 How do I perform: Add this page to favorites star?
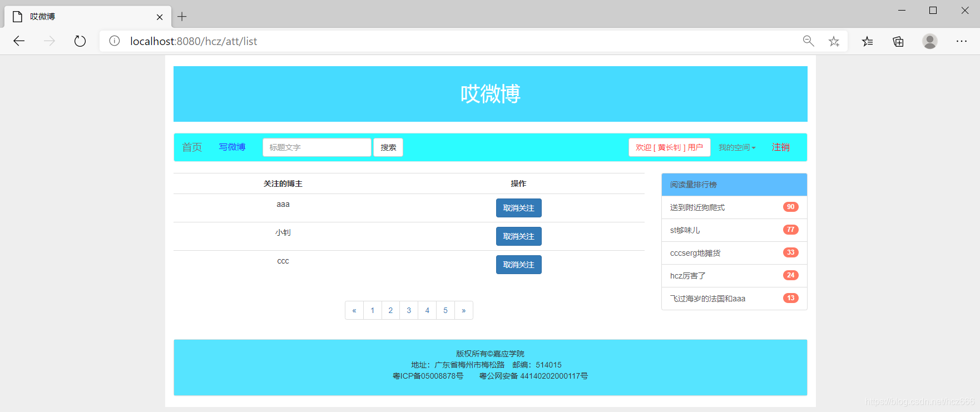point(834,41)
